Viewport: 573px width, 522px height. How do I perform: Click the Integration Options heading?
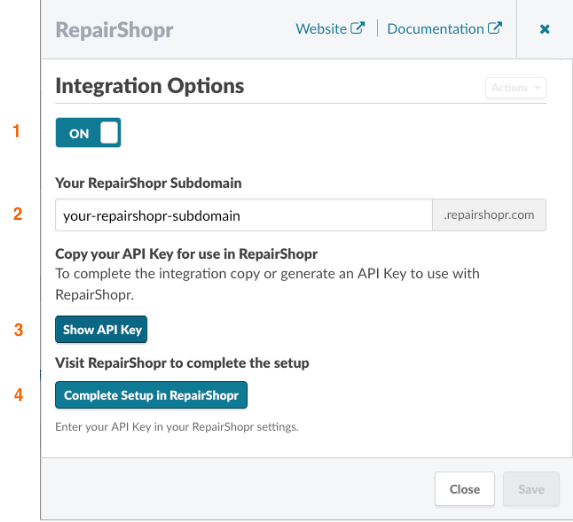tap(149, 86)
